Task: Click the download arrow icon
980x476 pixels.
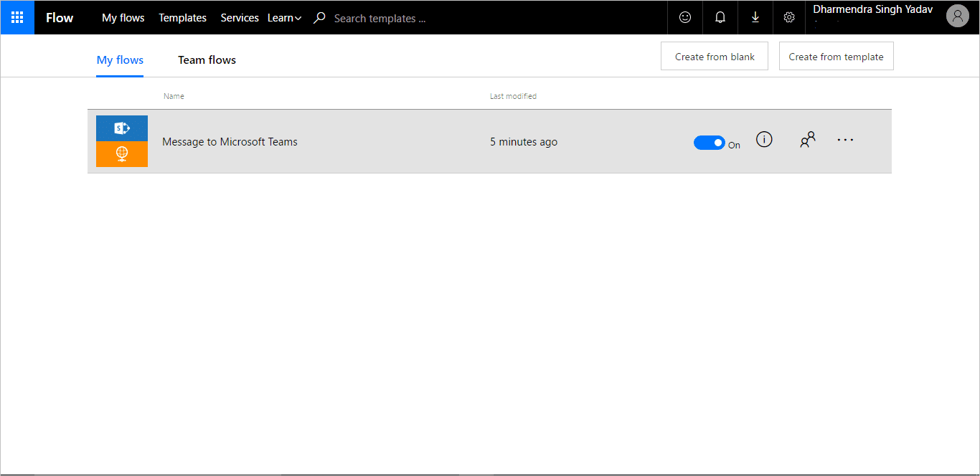Action: click(x=755, y=17)
